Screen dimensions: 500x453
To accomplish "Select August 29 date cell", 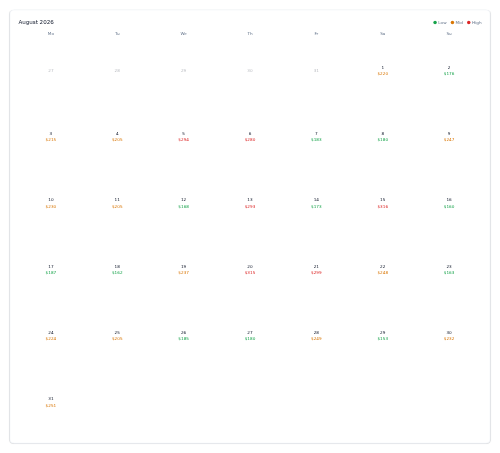I will (383, 335).
